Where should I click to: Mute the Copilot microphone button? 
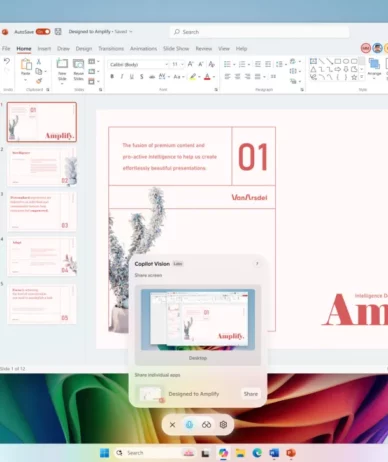click(x=189, y=425)
